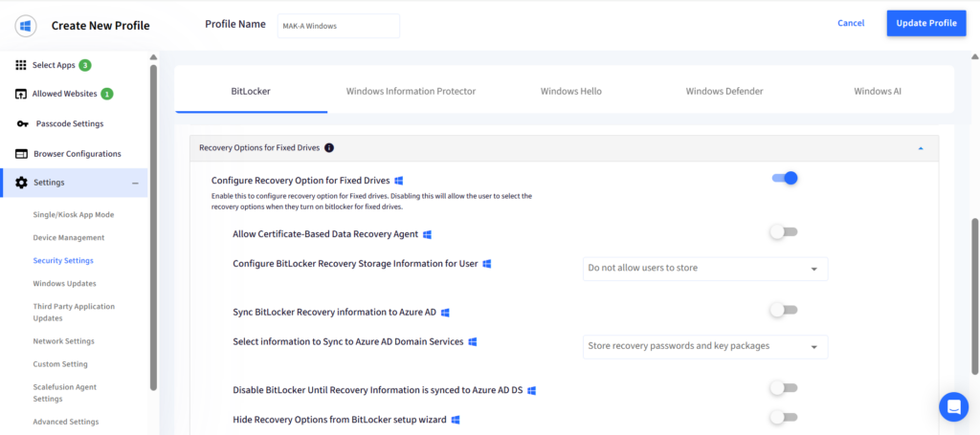Click the Update Profile button
The width and height of the screenshot is (980, 435).
tap(926, 23)
